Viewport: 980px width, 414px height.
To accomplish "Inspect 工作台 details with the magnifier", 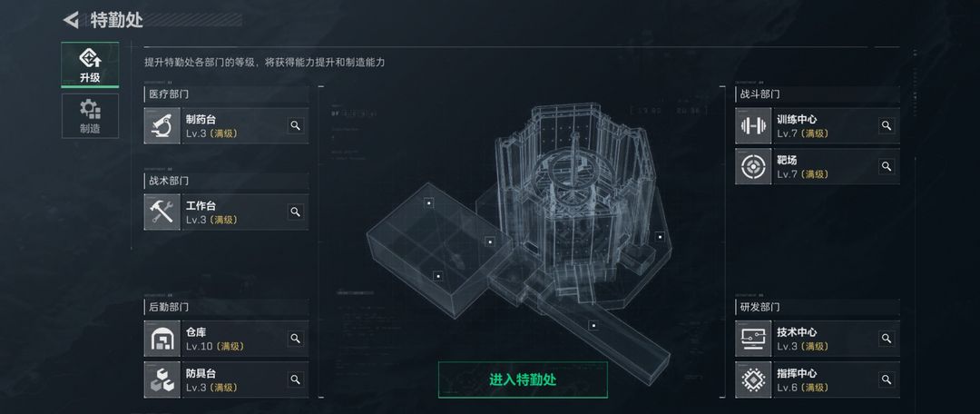I will coord(296,212).
